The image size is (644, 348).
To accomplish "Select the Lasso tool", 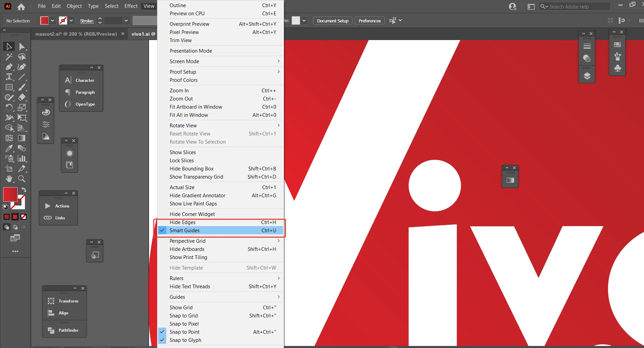I will coord(22,57).
